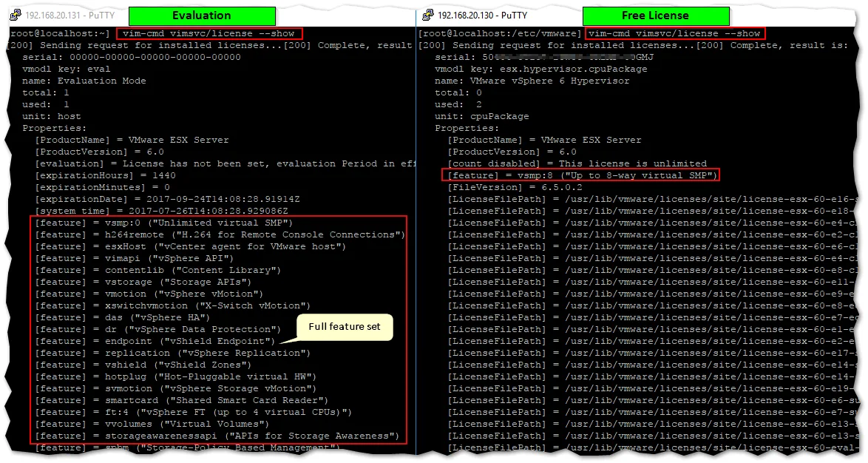Click the [ProductVersion] line in the left terminal

click(x=100, y=152)
